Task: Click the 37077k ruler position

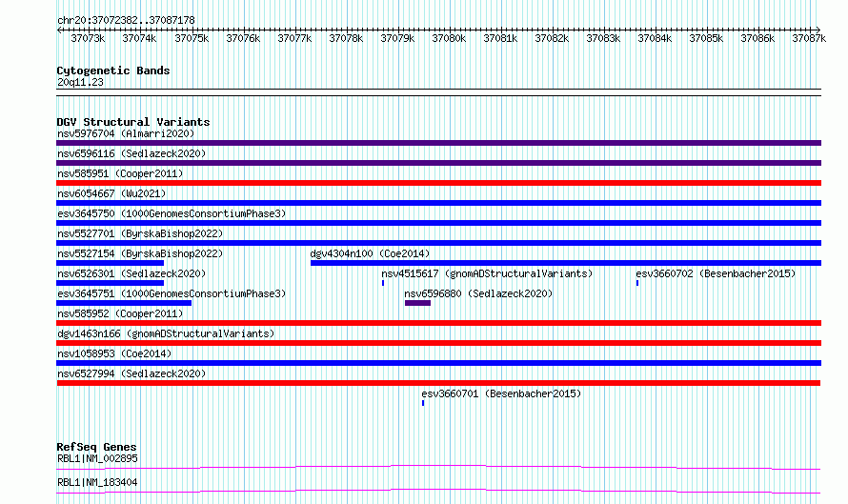Action: (x=294, y=38)
